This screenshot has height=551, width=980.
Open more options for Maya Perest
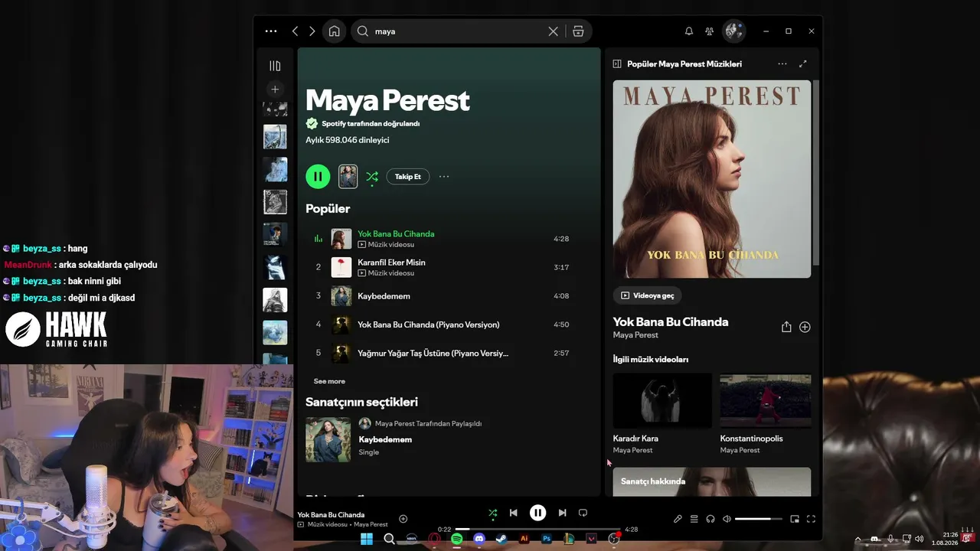tap(444, 177)
